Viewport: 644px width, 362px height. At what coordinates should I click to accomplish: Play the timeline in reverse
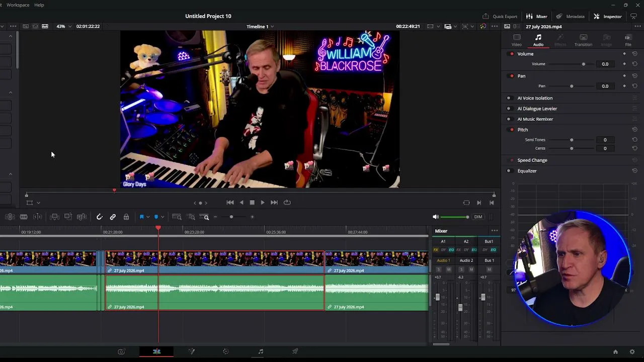coord(242,202)
